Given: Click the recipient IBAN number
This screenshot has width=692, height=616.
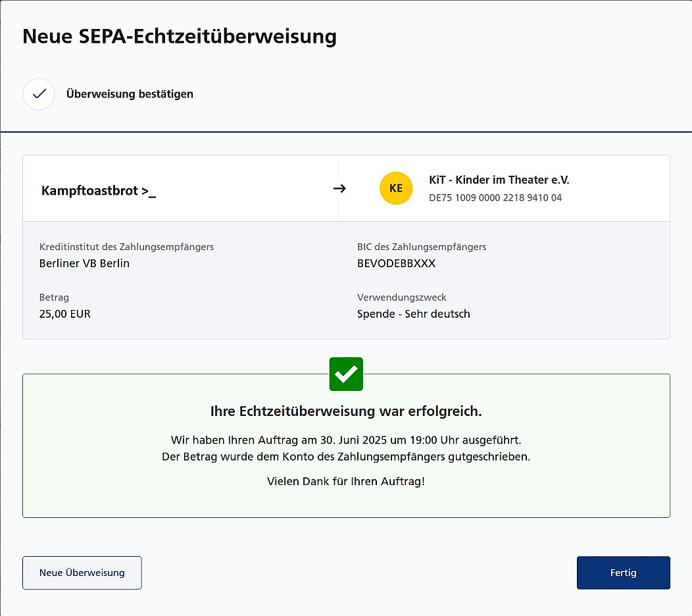Looking at the screenshot, I should (495, 197).
